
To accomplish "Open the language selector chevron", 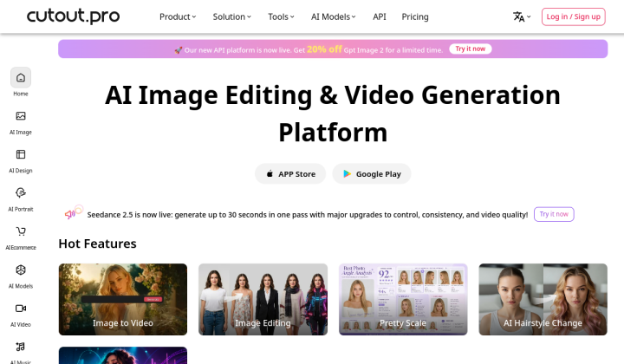I will pos(529,16).
